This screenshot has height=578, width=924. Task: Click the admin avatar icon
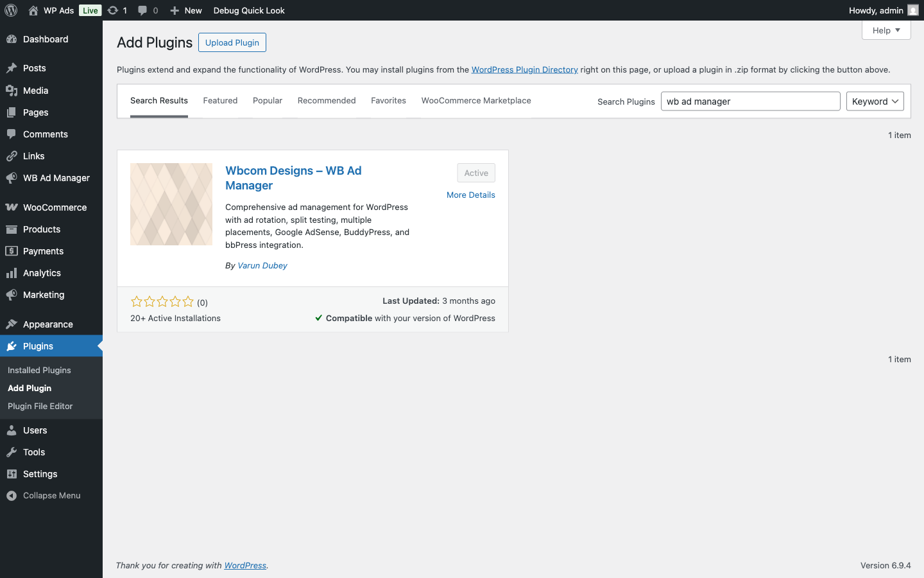pyautogui.click(x=913, y=10)
